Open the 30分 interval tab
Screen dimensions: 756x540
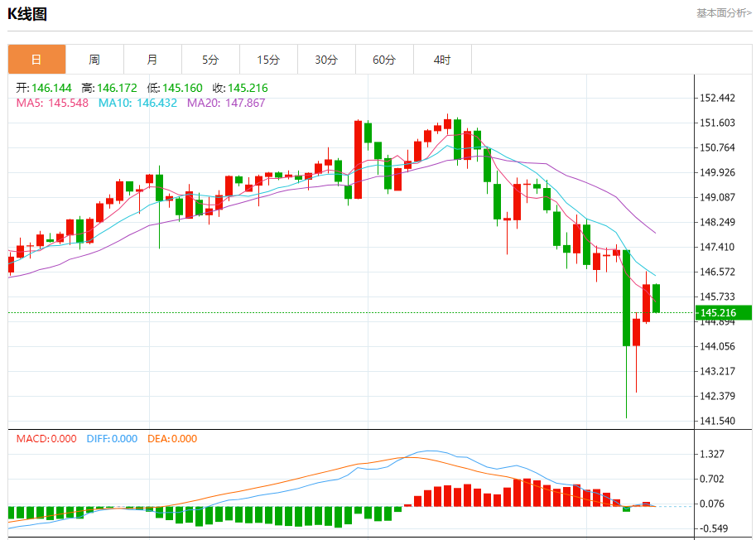[326, 60]
